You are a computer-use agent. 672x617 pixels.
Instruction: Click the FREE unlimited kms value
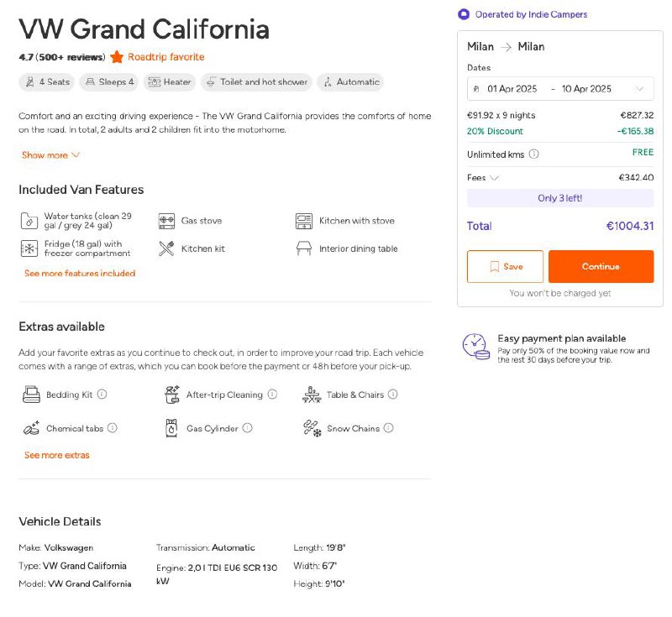[643, 153]
